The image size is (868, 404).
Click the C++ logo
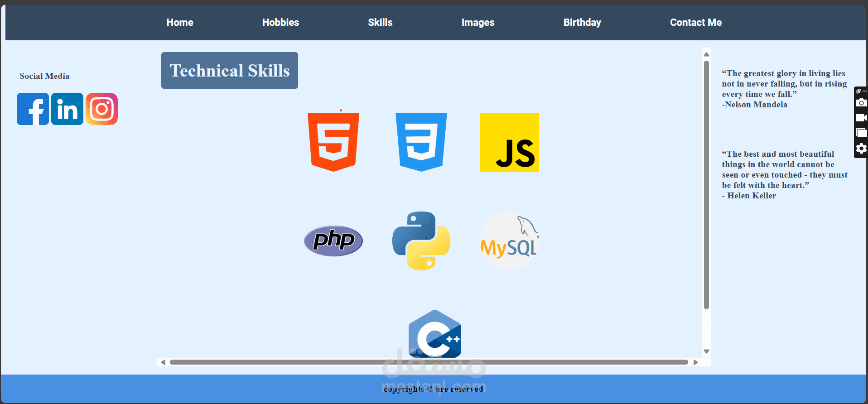tap(435, 334)
